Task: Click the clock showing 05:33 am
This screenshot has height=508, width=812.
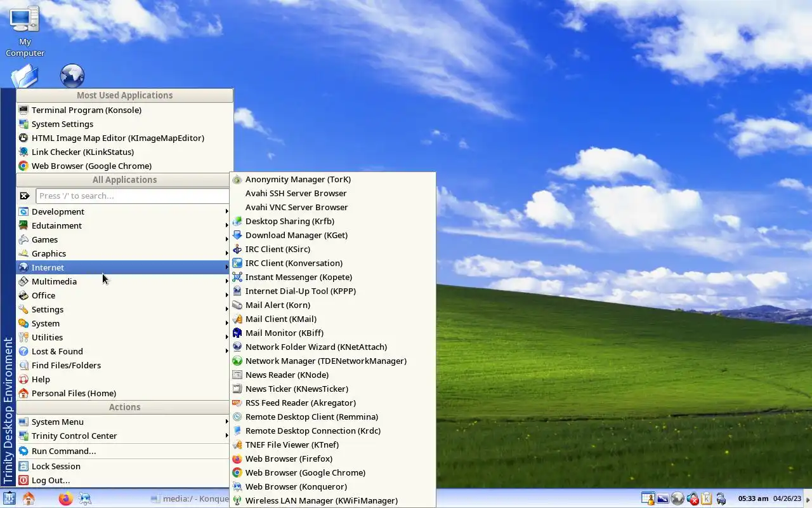Action: pos(753,498)
